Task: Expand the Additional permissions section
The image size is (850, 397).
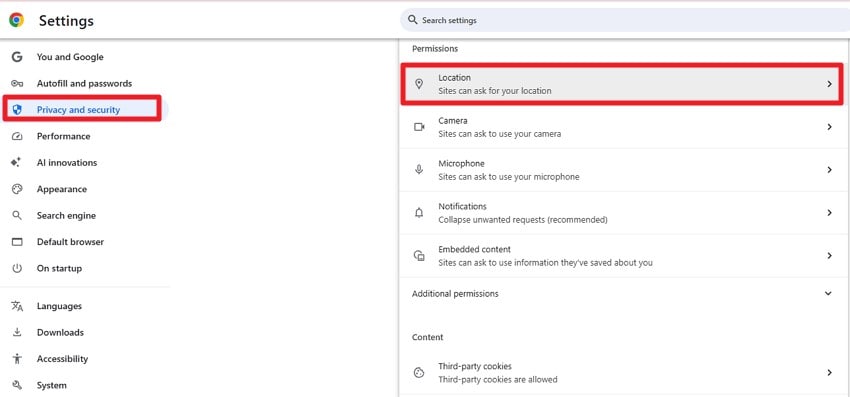Action: pos(828,293)
